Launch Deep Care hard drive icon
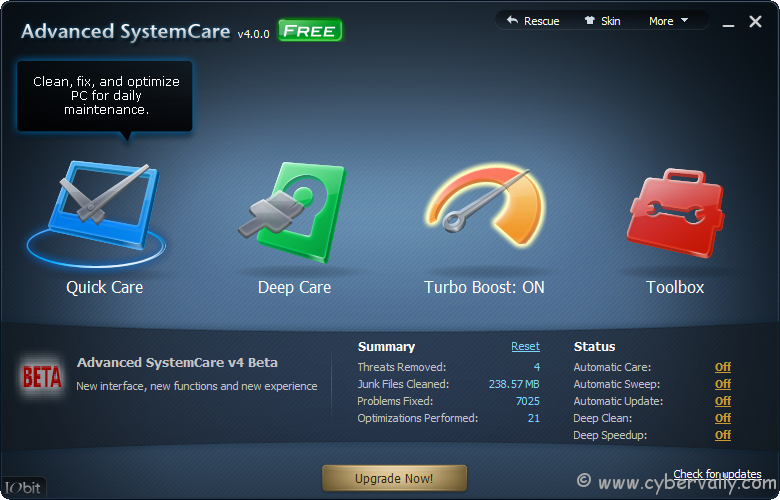This screenshot has width=780, height=500. pos(292,212)
